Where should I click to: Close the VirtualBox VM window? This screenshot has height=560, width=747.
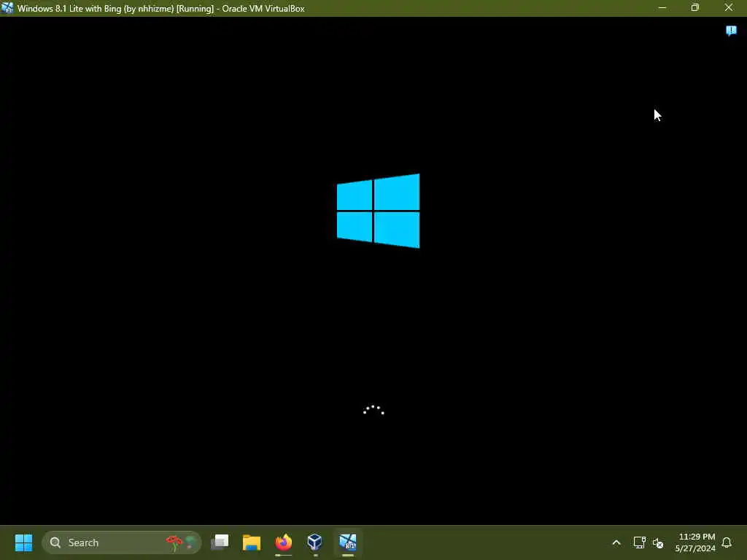(x=729, y=7)
